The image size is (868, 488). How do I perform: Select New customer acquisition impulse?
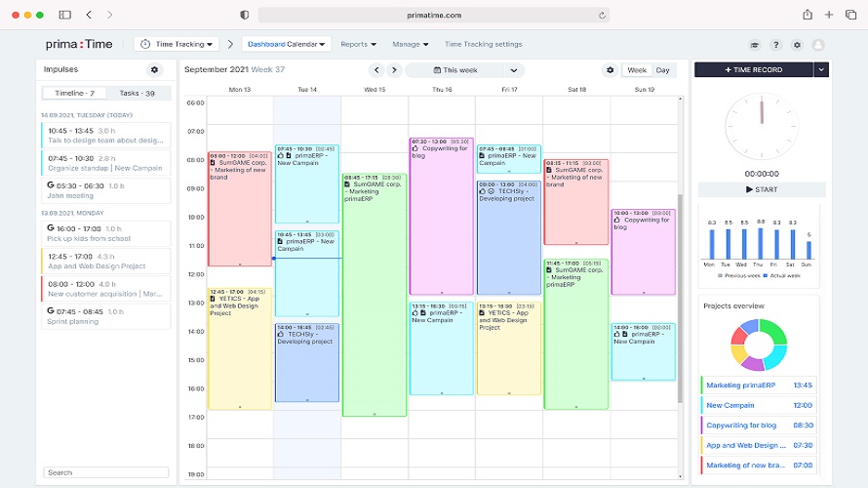click(105, 289)
